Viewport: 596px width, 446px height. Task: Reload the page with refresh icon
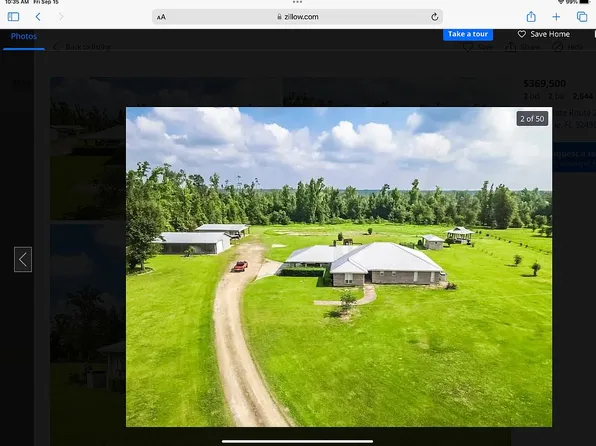coord(434,17)
